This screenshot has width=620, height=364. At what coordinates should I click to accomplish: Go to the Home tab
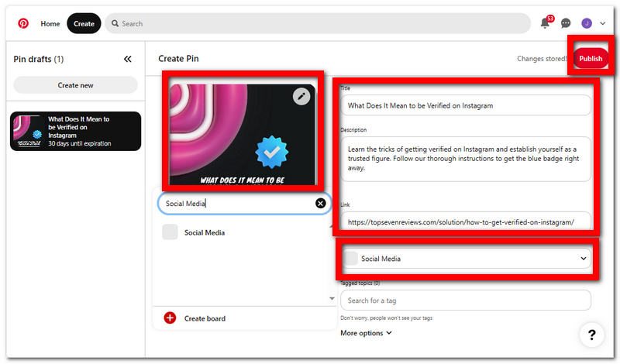click(x=50, y=24)
